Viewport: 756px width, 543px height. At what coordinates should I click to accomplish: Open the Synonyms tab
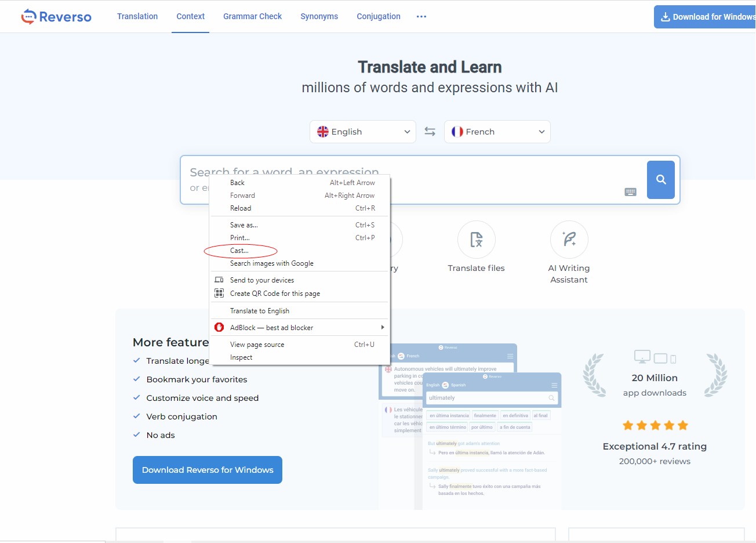319,16
